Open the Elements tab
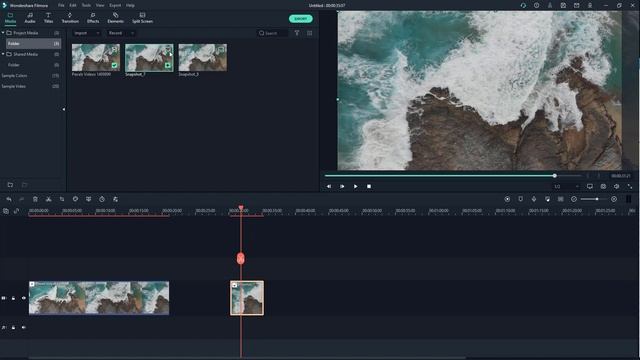This screenshot has width=640, height=360. coord(116,18)
